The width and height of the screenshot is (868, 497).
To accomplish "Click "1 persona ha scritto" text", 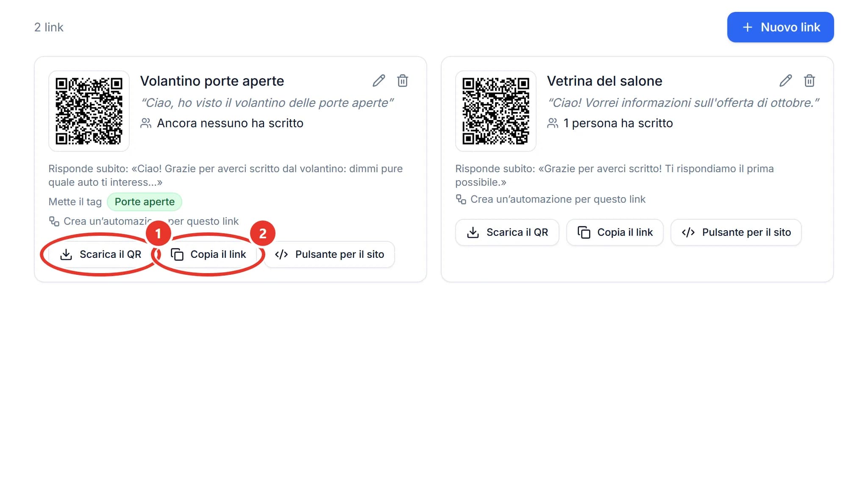I will (x=618, y=123).
